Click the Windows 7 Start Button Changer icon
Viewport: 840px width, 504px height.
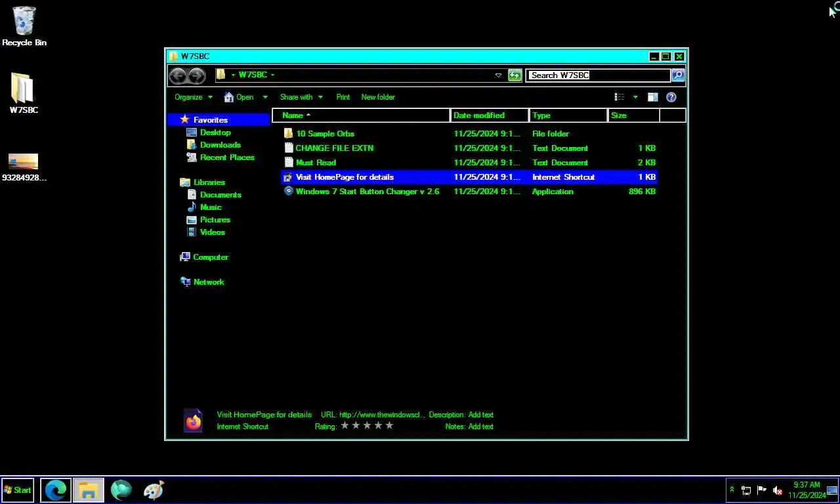point(288,192)
